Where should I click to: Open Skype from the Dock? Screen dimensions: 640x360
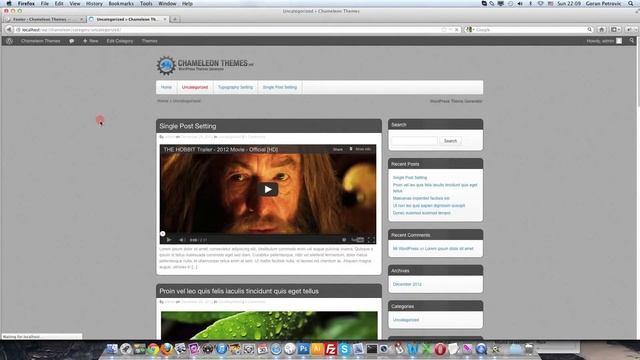[x=344, y=349]
